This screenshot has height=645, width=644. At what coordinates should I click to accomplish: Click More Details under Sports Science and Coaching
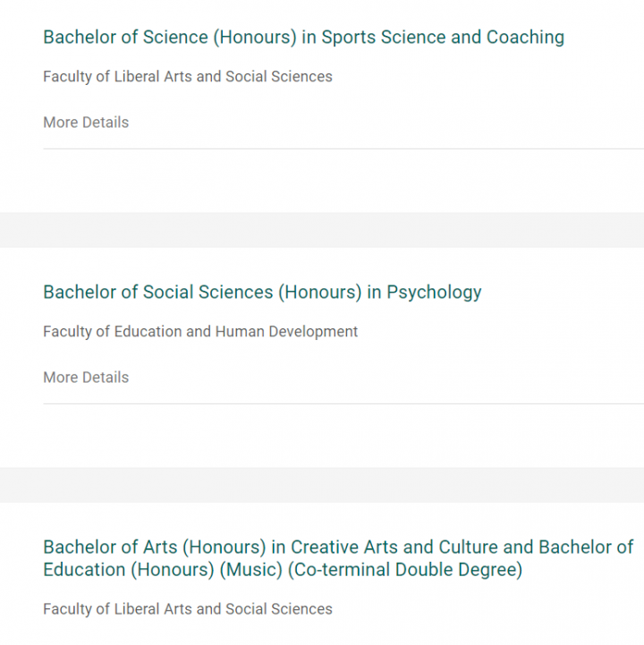(x=86, y=123)
